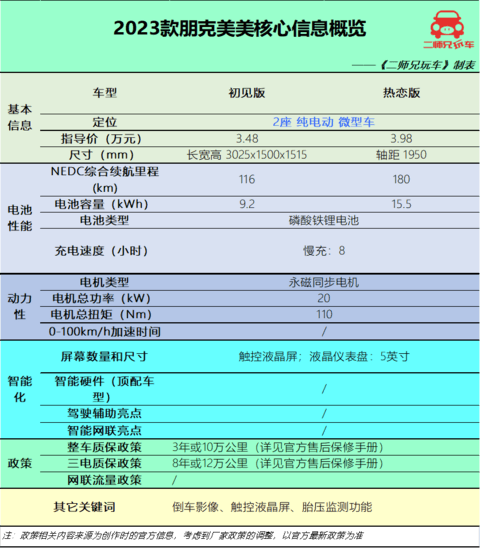Select the warranty text 3年或10万公里
This screenshot has width=480, height=548.
210,447
